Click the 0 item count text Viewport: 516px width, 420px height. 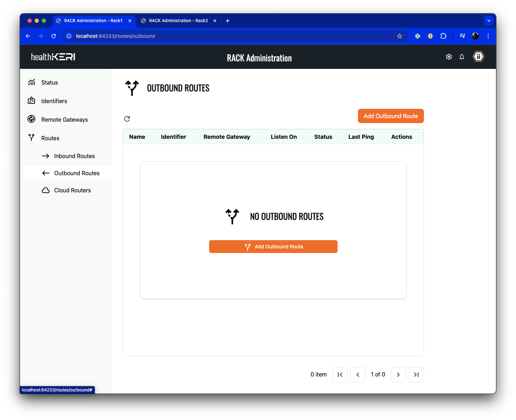[319, 374]
